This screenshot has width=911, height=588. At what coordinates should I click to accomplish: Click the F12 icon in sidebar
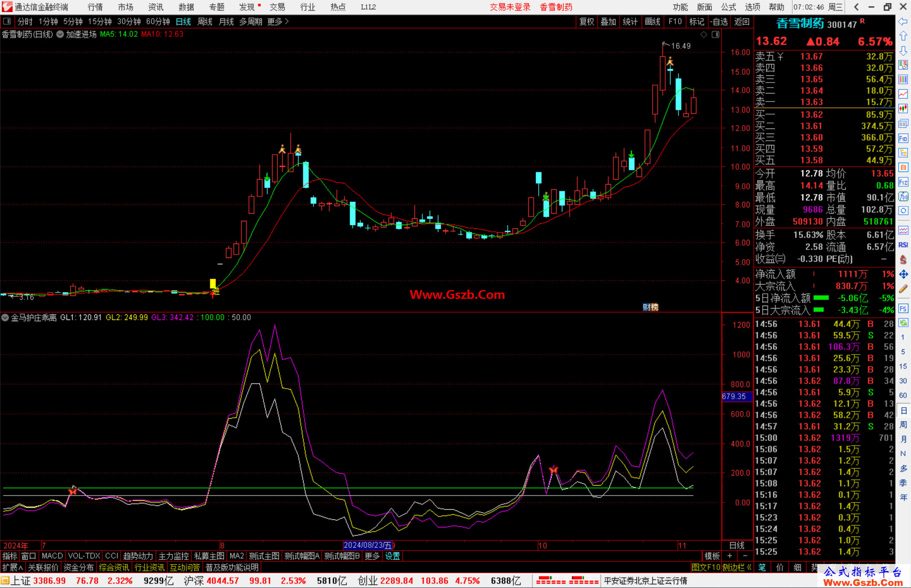[903, 182]
